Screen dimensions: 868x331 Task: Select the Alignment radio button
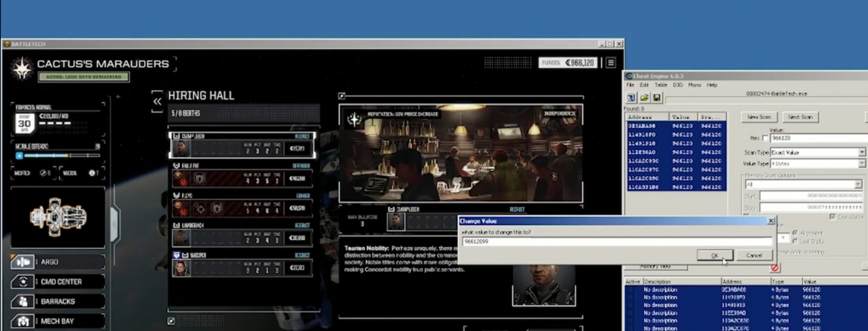click(794, 232)
